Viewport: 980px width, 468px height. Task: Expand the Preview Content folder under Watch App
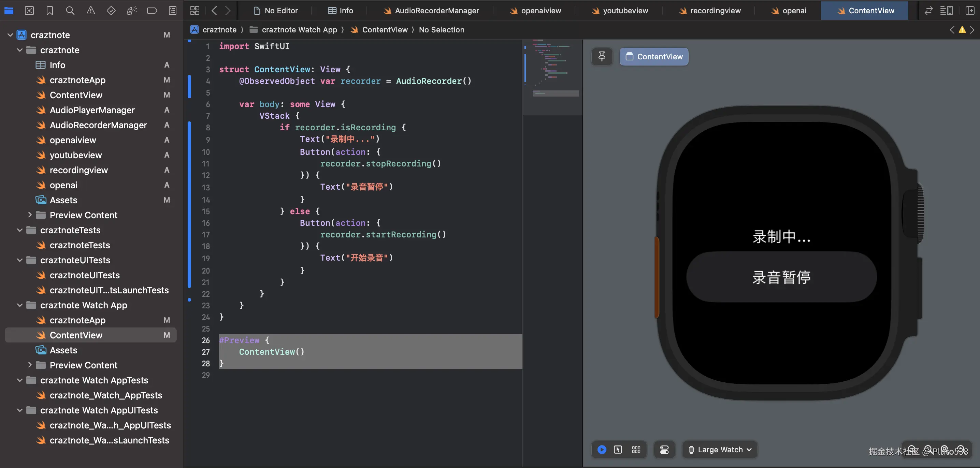point(30,365)
